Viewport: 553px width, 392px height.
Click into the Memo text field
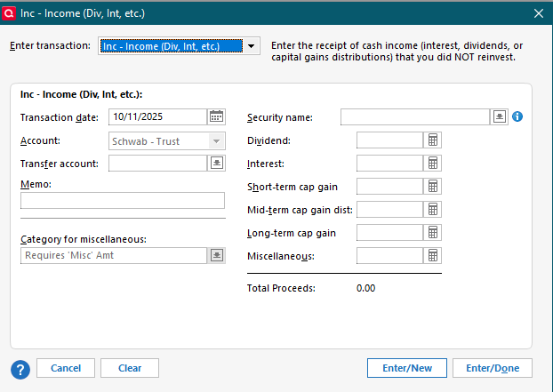pyautogui.click(x=123, y=201)
